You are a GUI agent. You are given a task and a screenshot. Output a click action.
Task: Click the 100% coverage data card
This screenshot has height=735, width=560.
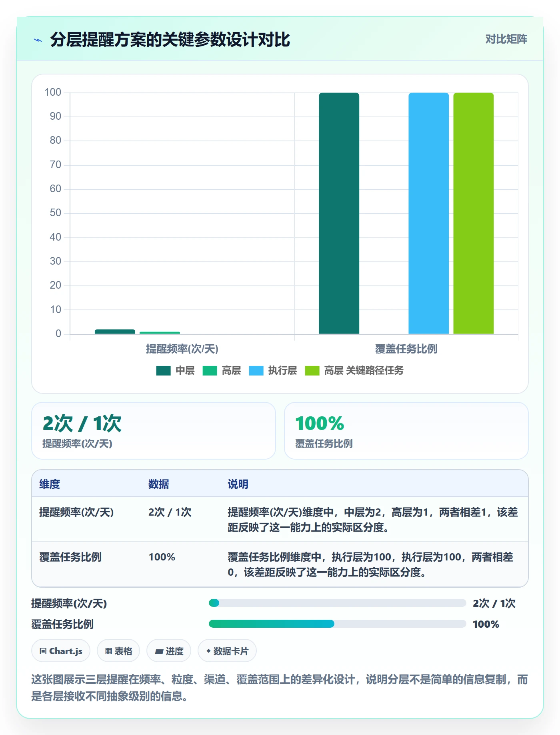pos(406,431)
